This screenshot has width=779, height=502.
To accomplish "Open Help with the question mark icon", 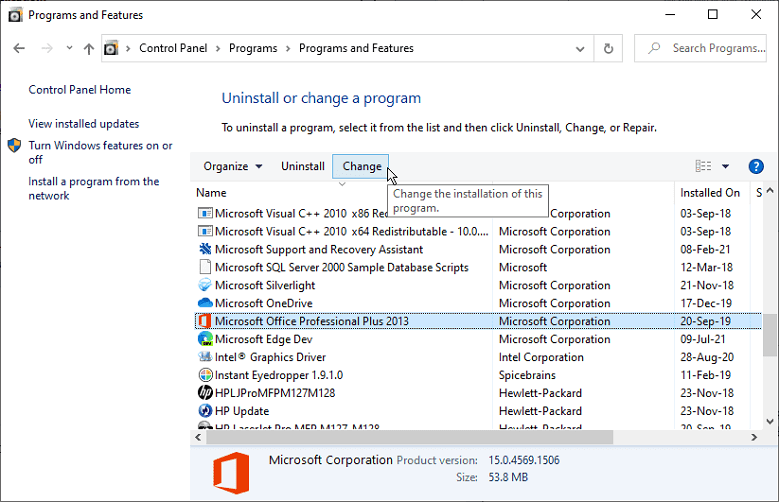I will [756, 167].
